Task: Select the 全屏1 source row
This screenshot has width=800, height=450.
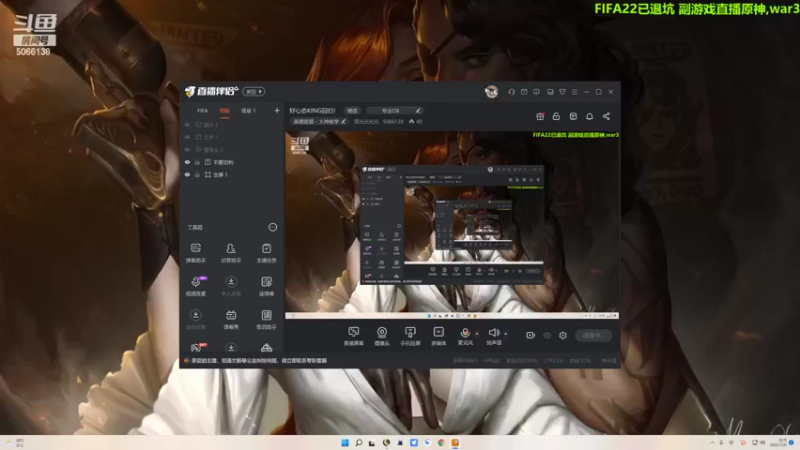Action: (232, 174)
